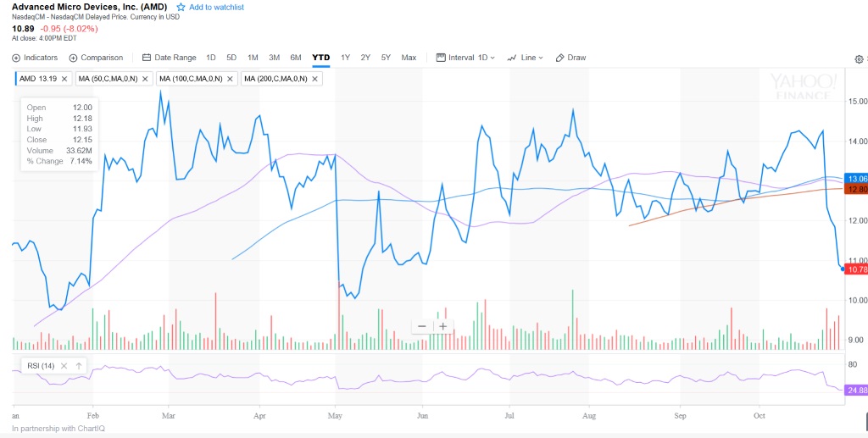
Task: Click the 24.88 RSI value tag
Action: coord(856,391)
